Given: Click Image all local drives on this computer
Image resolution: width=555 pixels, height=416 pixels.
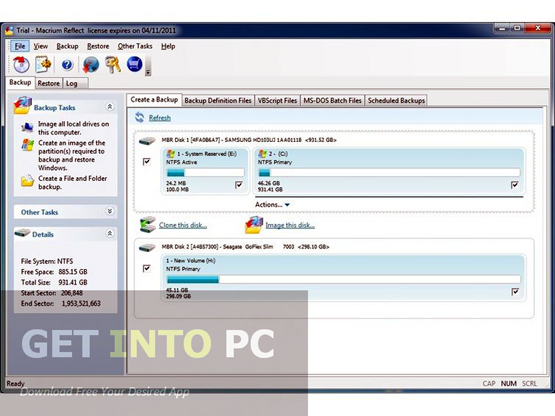Looking at the screenshot, I should click(x=74, y=128).
